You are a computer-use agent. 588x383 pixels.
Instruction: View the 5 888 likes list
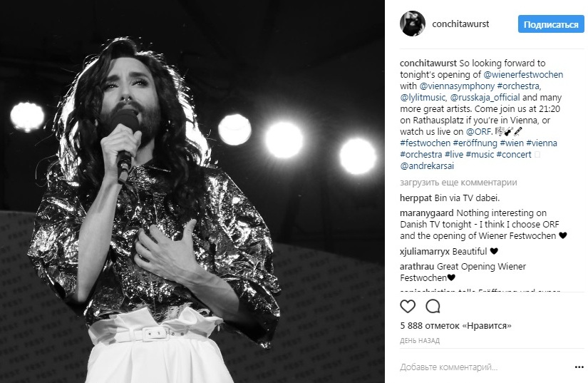(455, 326)
